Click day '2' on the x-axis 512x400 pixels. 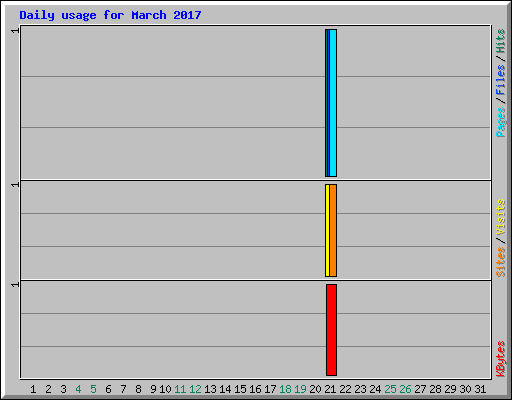(48, 389)
